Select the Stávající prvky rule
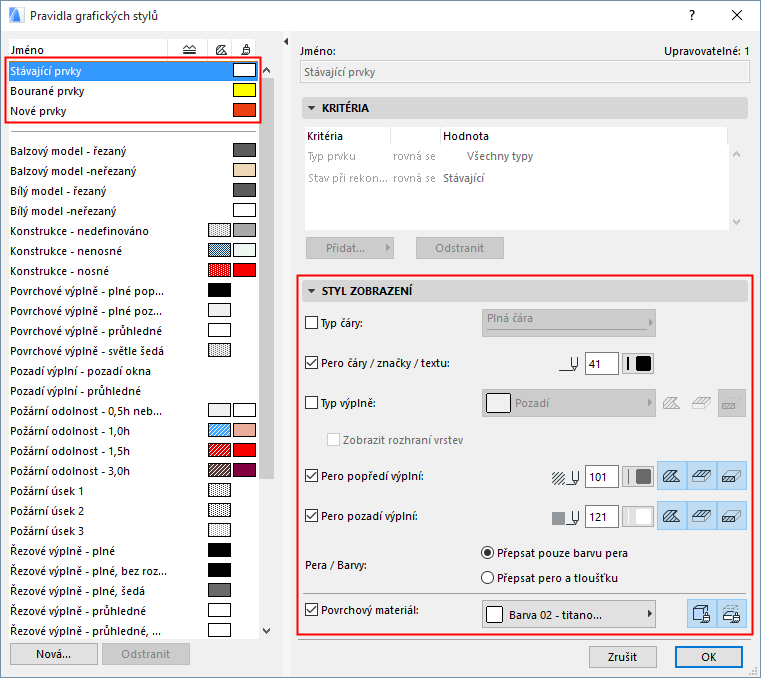The height and width of the screenshot is (678, 761). point(133,71)
